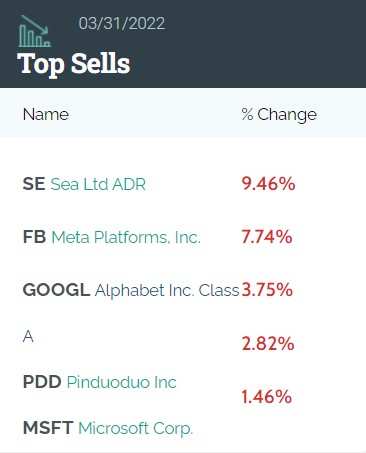The width and height of the screenshot is (366, 453).
Task: Select the FB ticker symbol
Action: pos(34,237)
